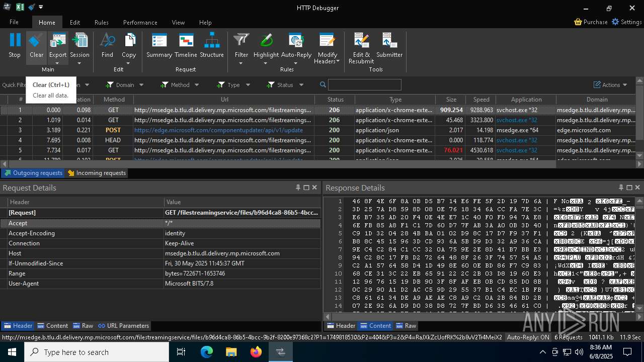The height and width of the screenshot is (362, 644).
Task: Click the Highlight marker icon
Action: click(x=266, y=40)
